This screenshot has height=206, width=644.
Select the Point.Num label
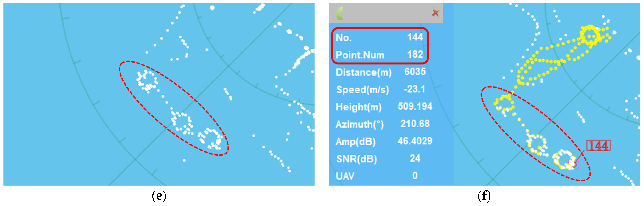click(359, 55)
